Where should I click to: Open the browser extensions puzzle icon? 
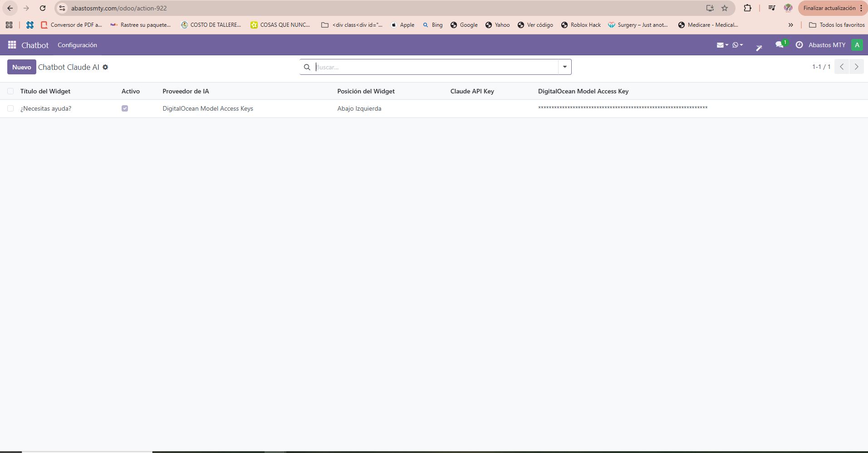tap(747, 8)
